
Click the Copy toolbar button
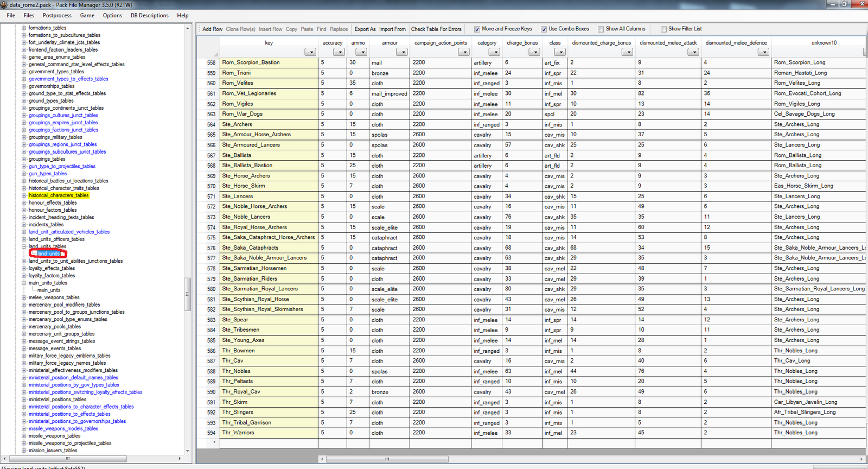[291, 29]
